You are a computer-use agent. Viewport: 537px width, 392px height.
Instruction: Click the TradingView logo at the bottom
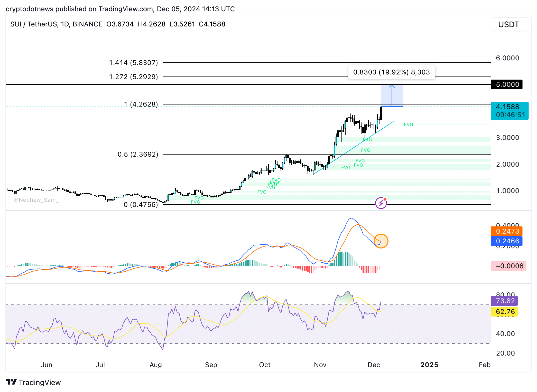point(33,382)
